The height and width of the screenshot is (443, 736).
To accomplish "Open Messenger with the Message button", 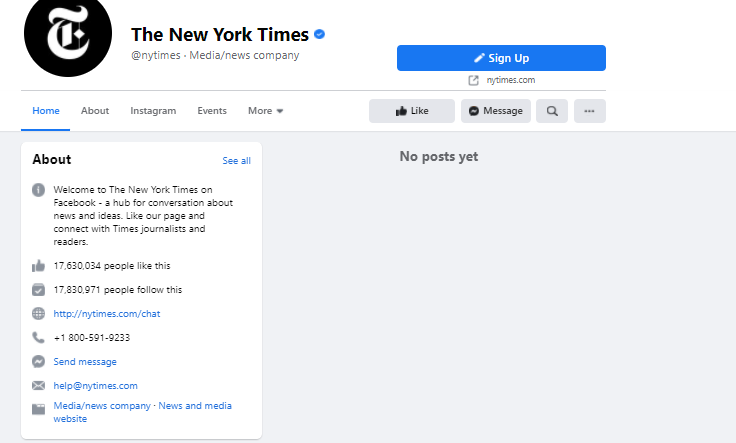I will point(496,111).
